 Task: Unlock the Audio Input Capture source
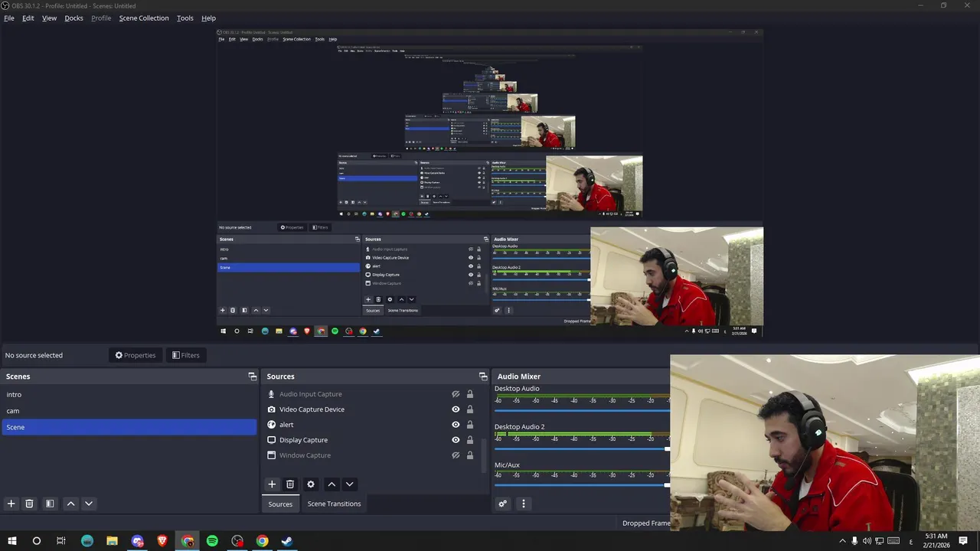tap(470, 394)
